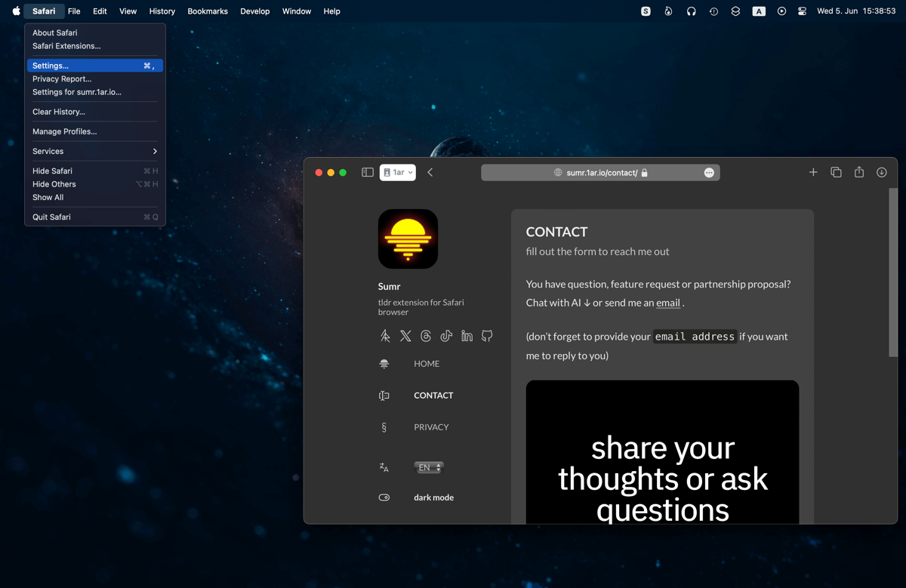Click the translate language icon
The image size is (906, 588).
384,467
